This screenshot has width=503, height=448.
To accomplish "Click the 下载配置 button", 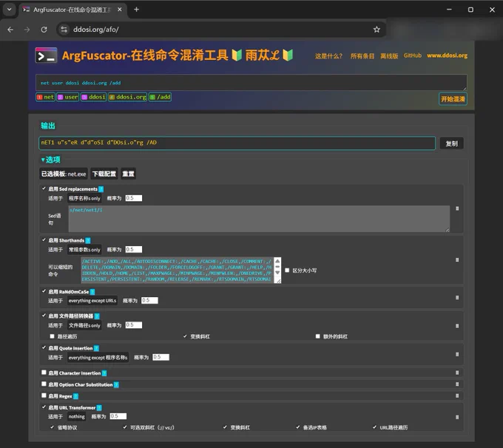I will pos(104,174).
